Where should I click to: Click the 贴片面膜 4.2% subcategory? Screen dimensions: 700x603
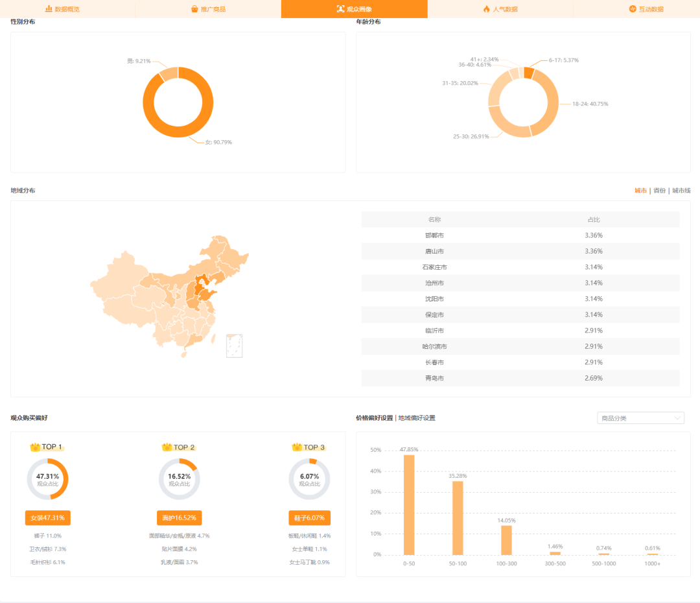(179, 549)
